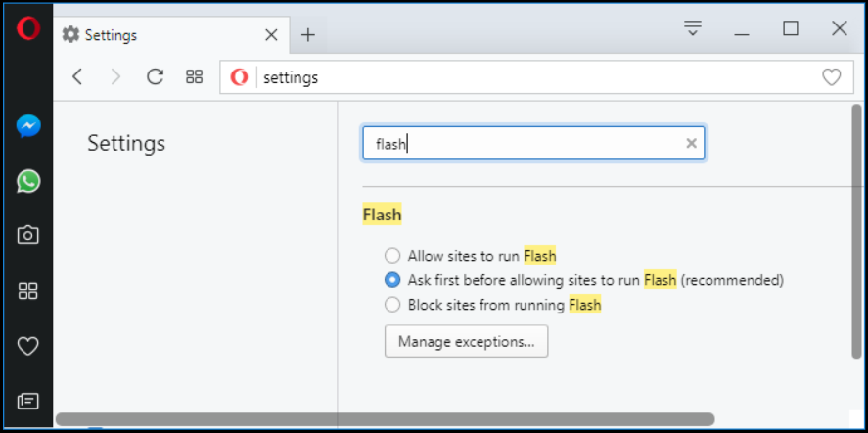Click the Manage exceptions button

tap(466, 341)
